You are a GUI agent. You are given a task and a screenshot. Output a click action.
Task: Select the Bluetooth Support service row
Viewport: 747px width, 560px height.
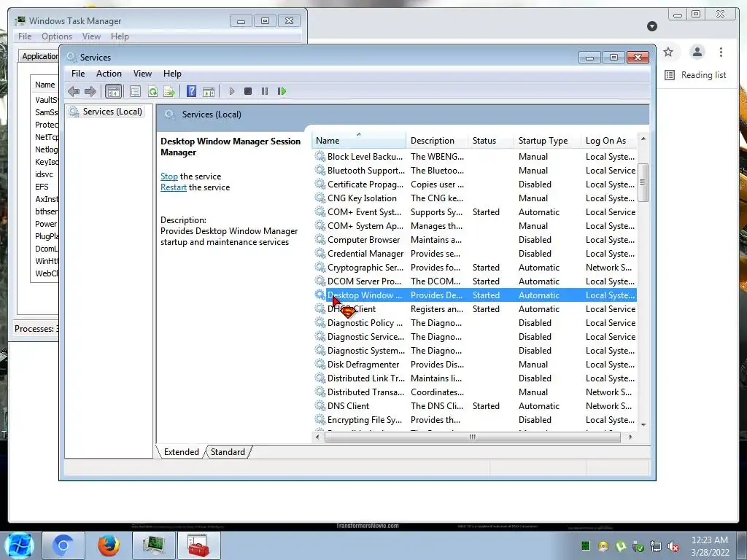[475, 171]
